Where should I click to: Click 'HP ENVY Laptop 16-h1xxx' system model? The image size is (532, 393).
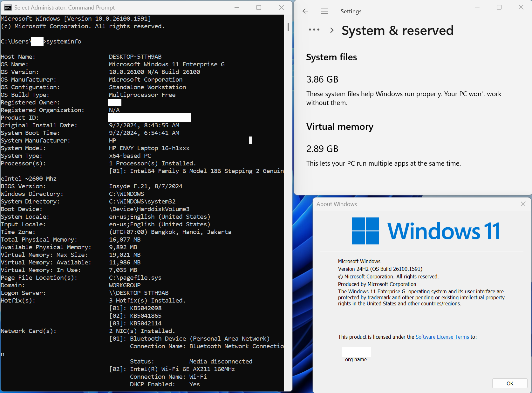click(149, 148)
